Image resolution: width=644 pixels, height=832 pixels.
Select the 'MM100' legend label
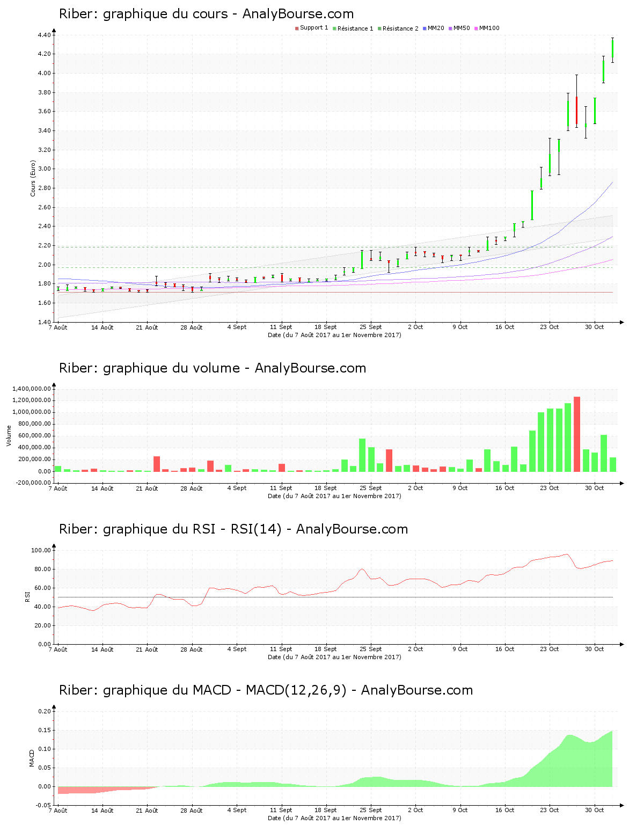pos(489,28)
